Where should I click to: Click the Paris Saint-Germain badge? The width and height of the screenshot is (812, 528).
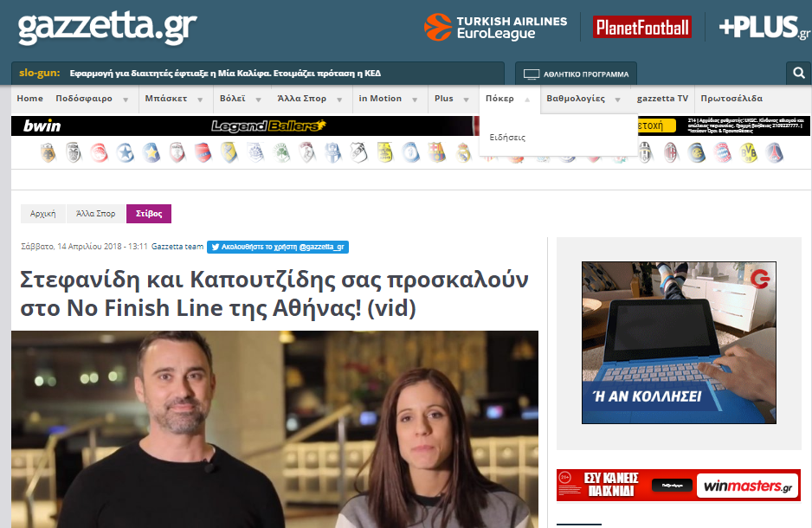tap(775, 153)
